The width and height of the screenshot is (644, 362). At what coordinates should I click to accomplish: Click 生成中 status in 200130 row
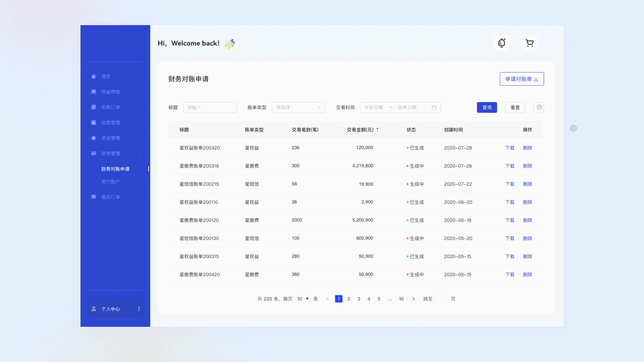coord(415,238)
